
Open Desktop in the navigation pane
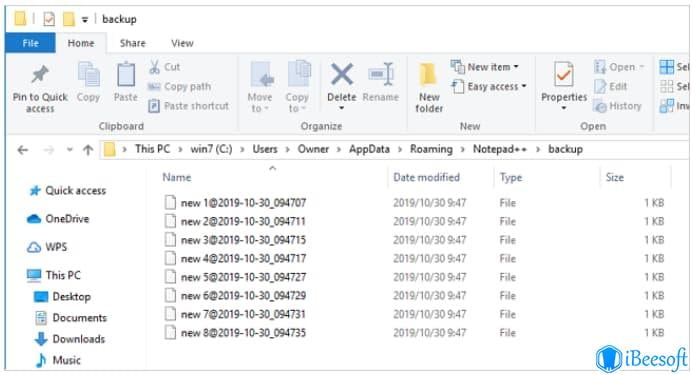(x=62, y=296)
